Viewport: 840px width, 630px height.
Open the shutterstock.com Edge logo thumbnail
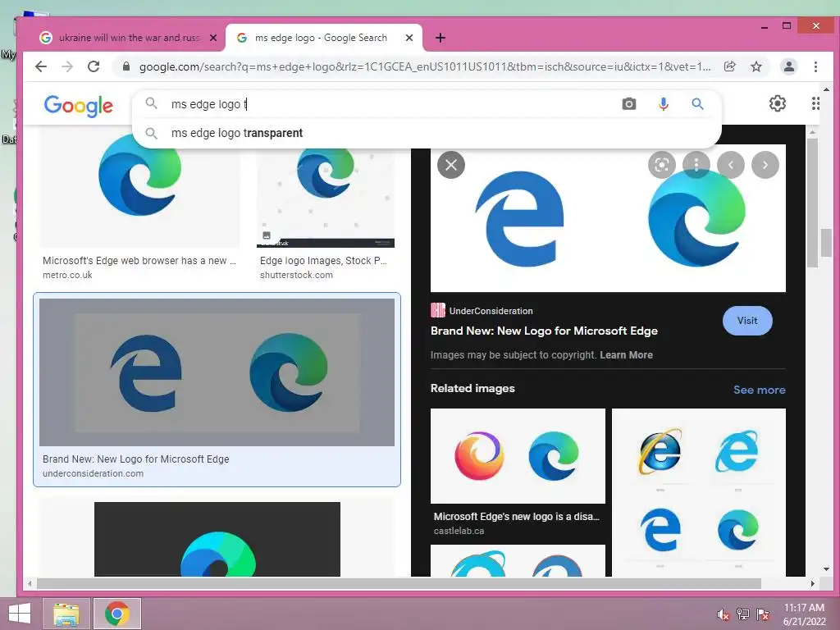pos(326,197)
